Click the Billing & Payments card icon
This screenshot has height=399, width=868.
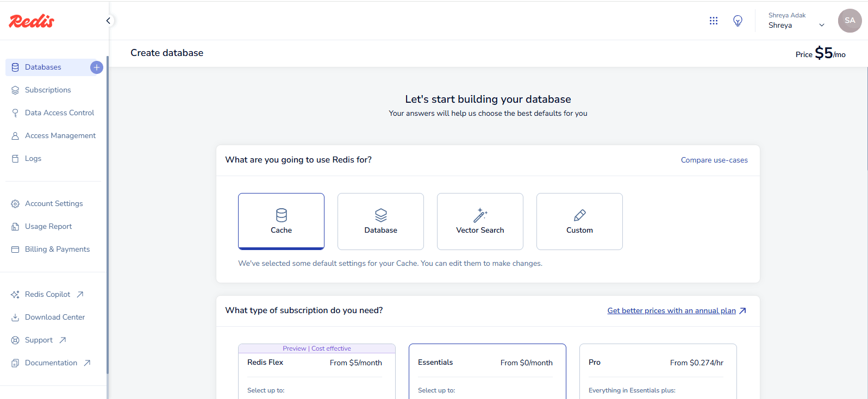point(15,250)
